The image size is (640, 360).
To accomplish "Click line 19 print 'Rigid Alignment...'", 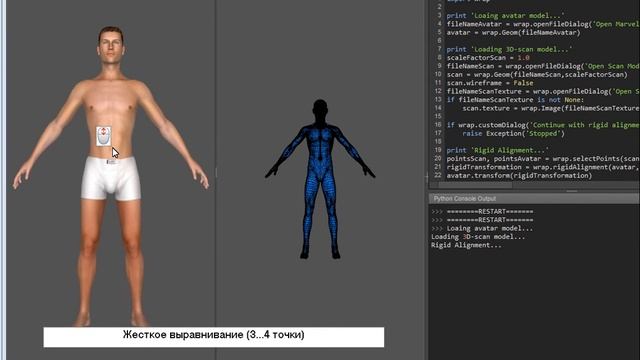I will pos(498,150).
